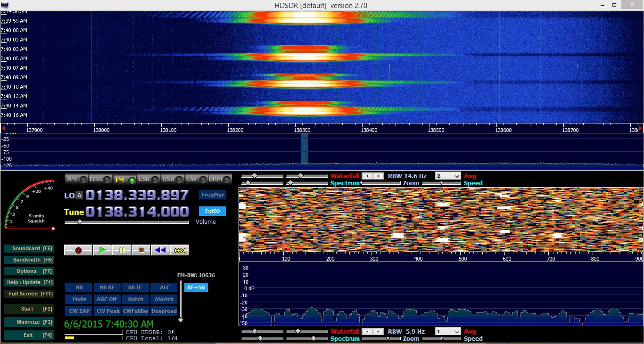Toggle the NB RF noise blanker
The width and height of the screenshot is (644, 344).
(x=107, y=287)
